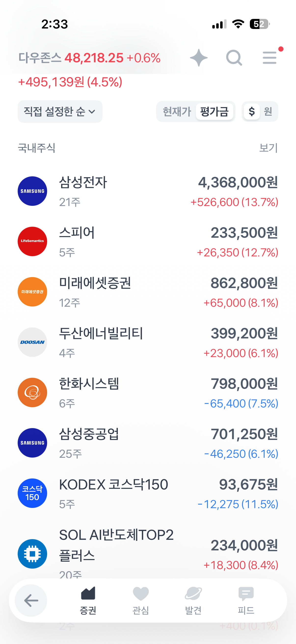Go to the 관심 tab
Screen dimensions: 296x644
click(141, 600)
